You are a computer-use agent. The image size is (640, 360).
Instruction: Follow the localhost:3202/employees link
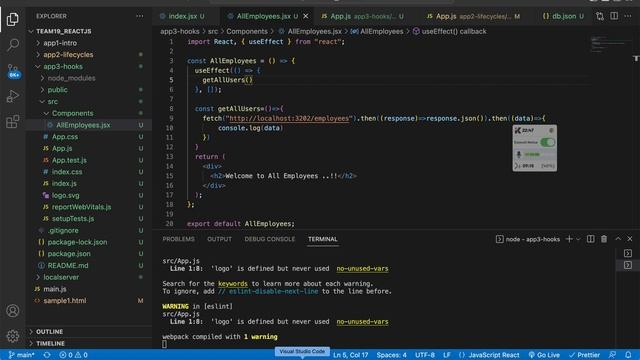289,118
